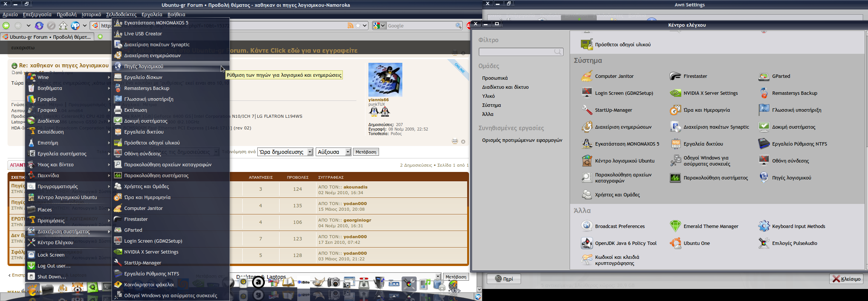
Task: Open NVIDIA X Server Settings in Control Center
Action: pos(704,93)
